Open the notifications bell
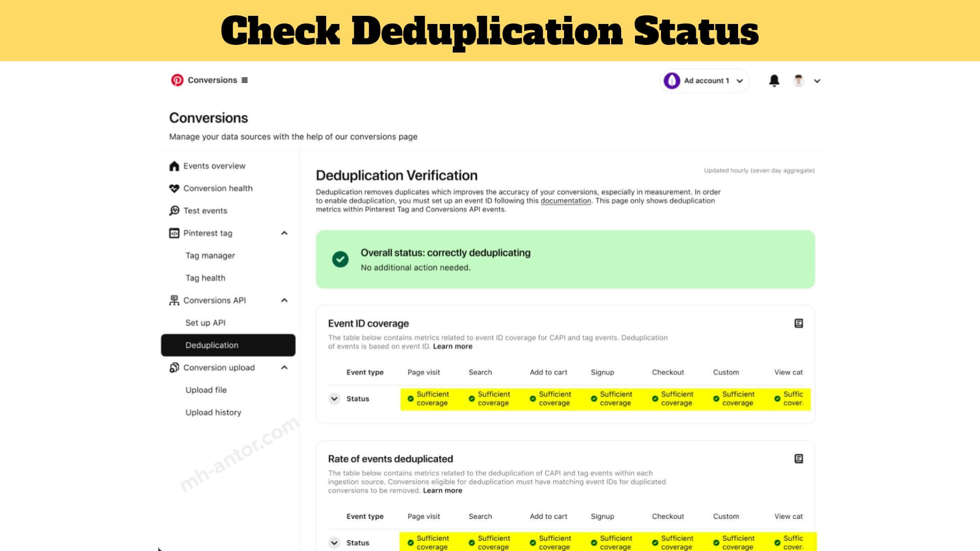Screen dimensions: 980x551 [774, 81]
